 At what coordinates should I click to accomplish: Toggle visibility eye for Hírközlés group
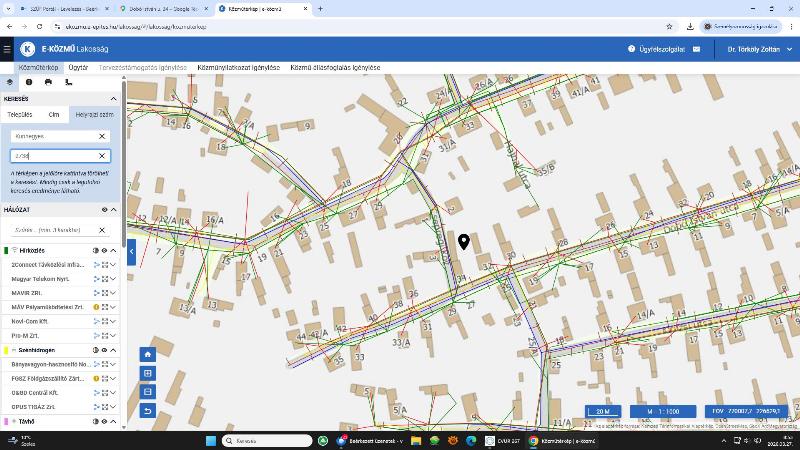click(x=104, y=250)
